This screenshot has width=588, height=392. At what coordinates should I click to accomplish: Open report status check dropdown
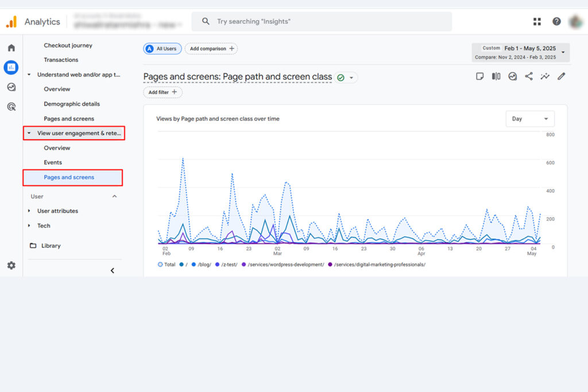pos(346,77)
